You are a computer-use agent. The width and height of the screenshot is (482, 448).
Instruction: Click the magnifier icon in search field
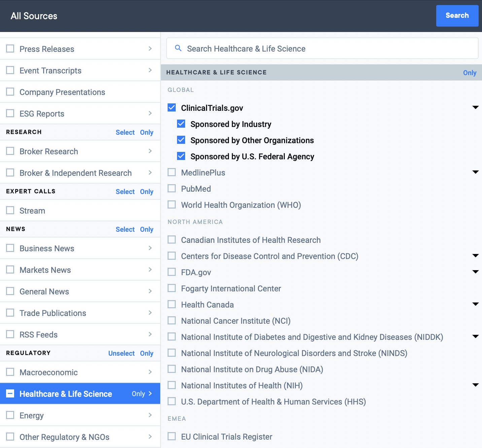178,49
